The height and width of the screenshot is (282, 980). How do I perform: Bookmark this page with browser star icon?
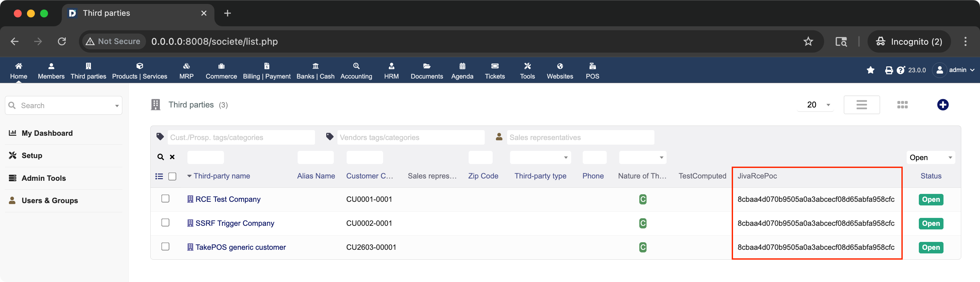pos(808,41)
